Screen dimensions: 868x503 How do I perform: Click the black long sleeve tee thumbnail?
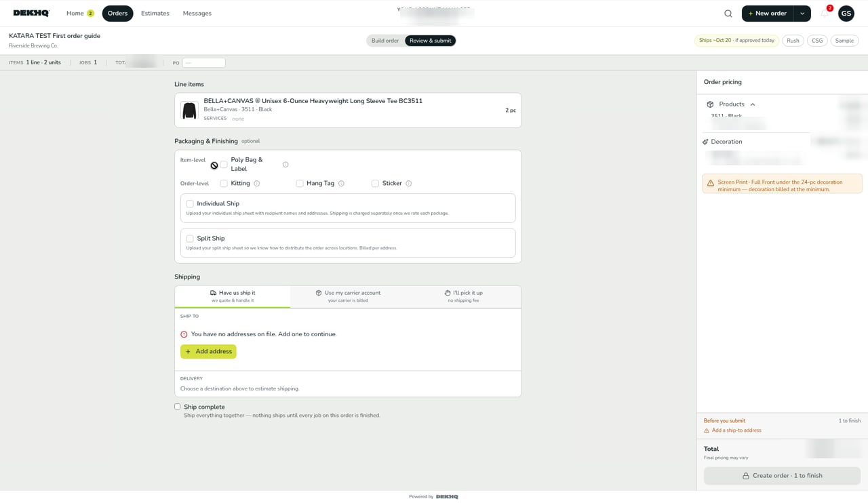(189, 110)
